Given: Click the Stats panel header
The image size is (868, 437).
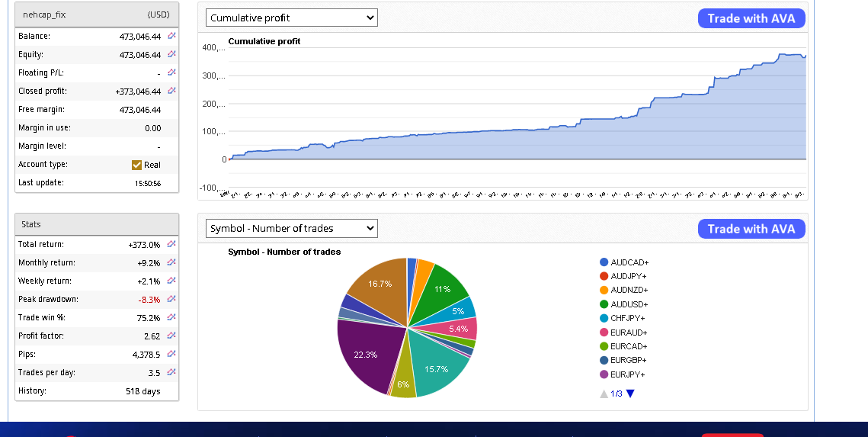Looking at the screenshot, I should [97, 224].
